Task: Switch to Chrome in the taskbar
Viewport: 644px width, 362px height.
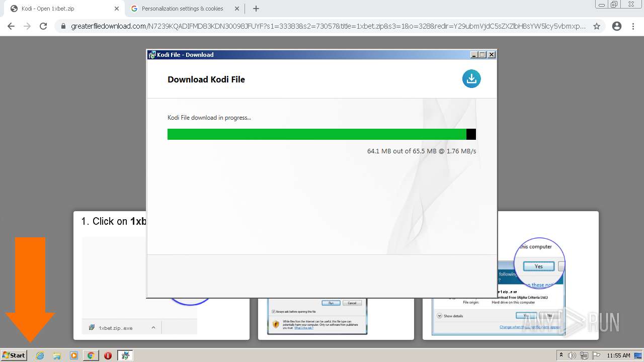Action: (x=91, y=355)
